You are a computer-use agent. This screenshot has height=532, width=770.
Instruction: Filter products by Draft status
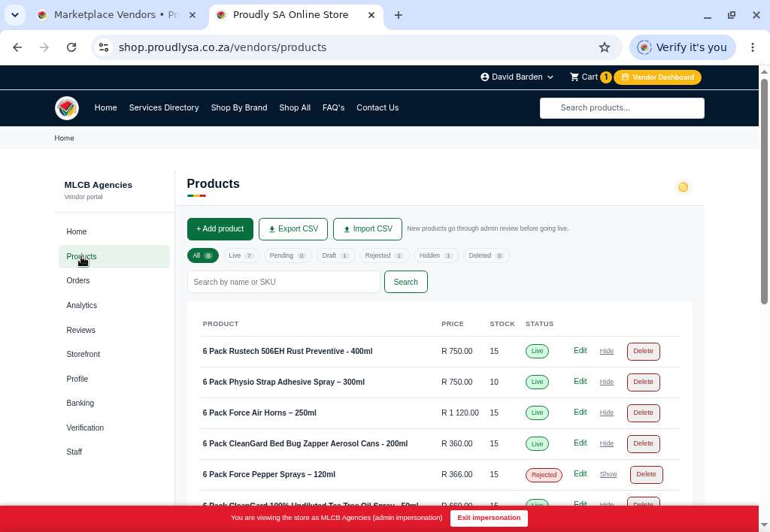point(335,255)
